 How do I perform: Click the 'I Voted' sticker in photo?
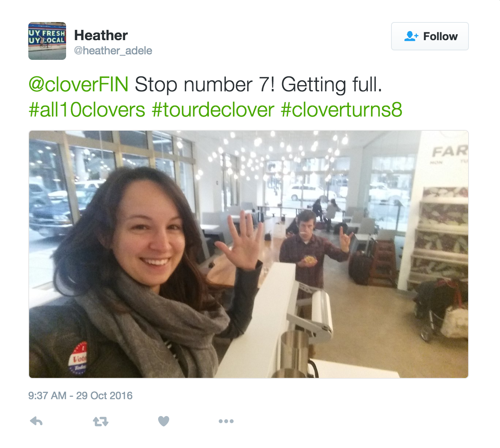point(78,358)
